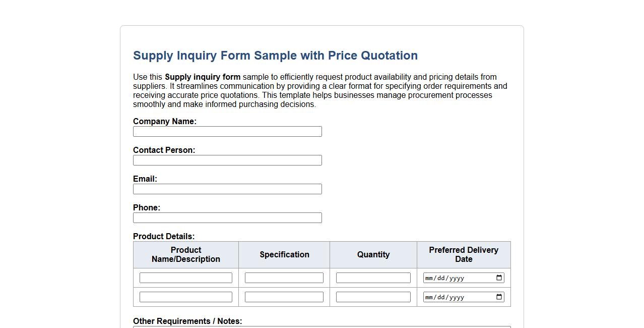Click the Company Name input field

(227, 131)
